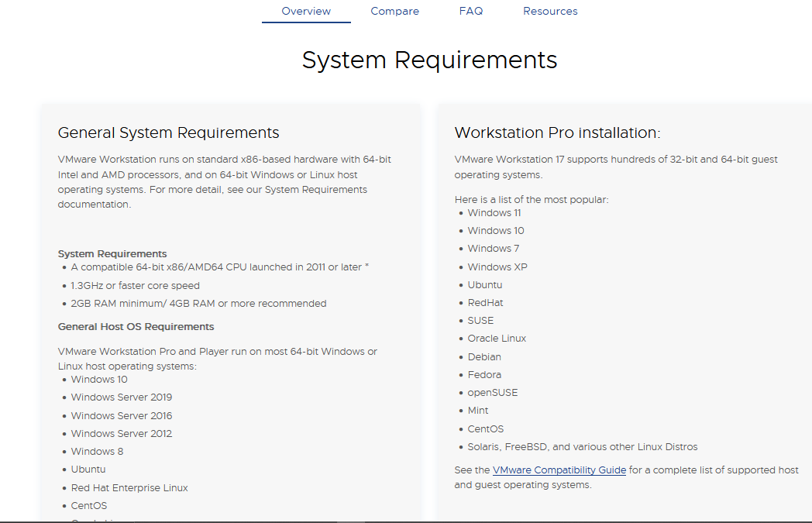Click the General System Requirements heading
812x523 pixels.
pyautogui.click(x=168, y=132)
